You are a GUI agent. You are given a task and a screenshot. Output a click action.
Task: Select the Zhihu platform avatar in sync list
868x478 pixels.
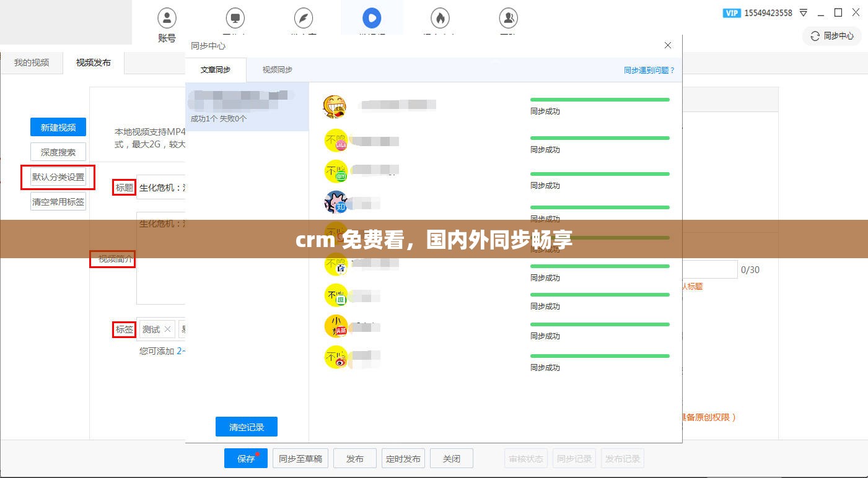click(335, 202)
